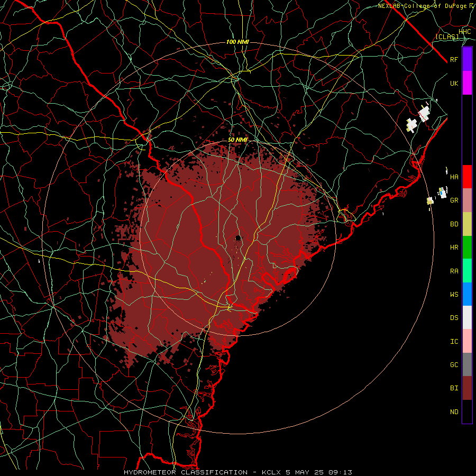Click the HYDROMETEOR CLASSIFICATION title text
The width and height of the screenshot is (476, 476).
(186, 472)
